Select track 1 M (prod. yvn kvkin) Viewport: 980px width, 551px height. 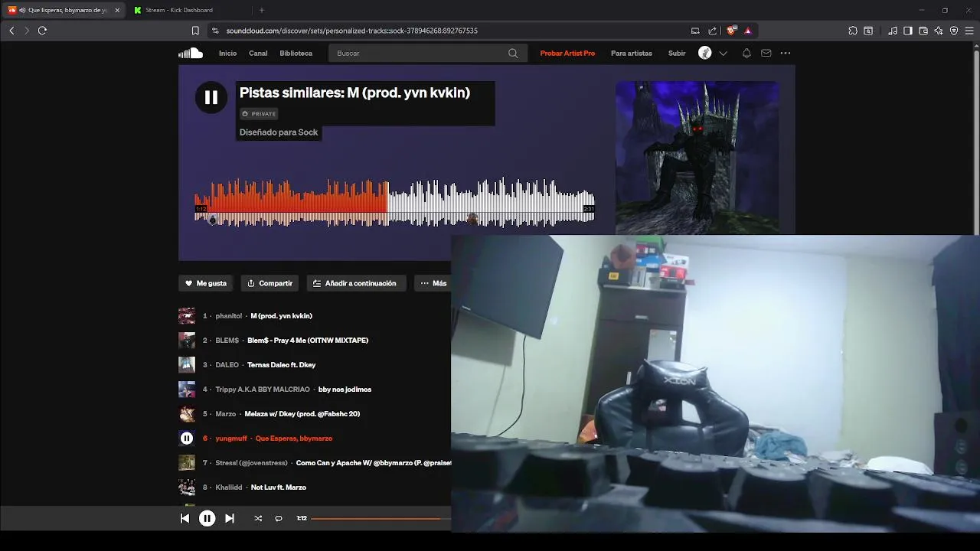281,316
